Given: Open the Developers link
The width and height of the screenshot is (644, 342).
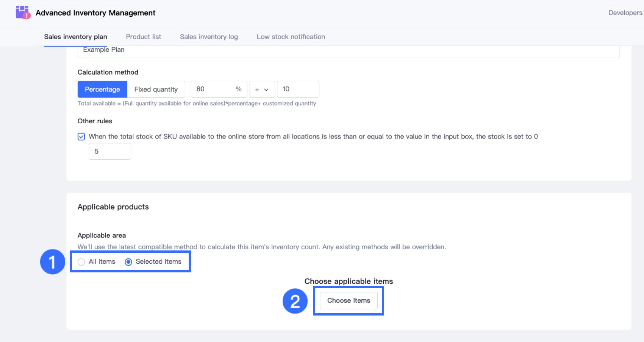Looking at the screenshot, I should [625, 13].
